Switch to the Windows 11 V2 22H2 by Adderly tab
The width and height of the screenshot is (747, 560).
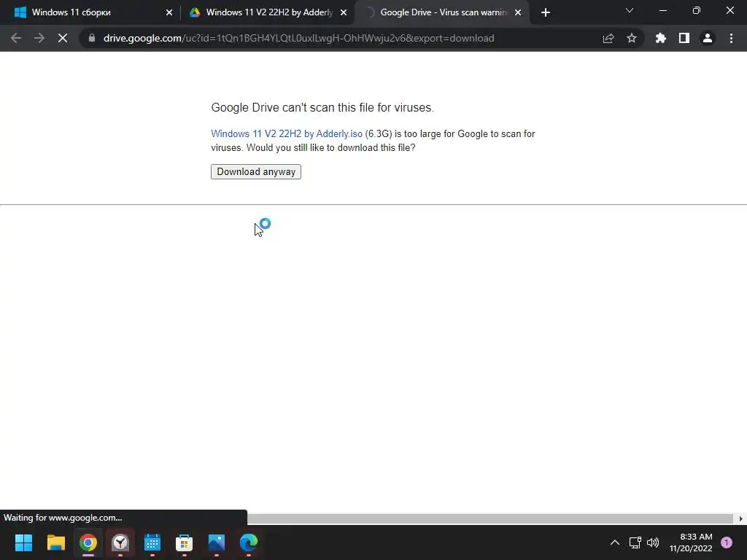pyautogui.click(x=269, y=12)
